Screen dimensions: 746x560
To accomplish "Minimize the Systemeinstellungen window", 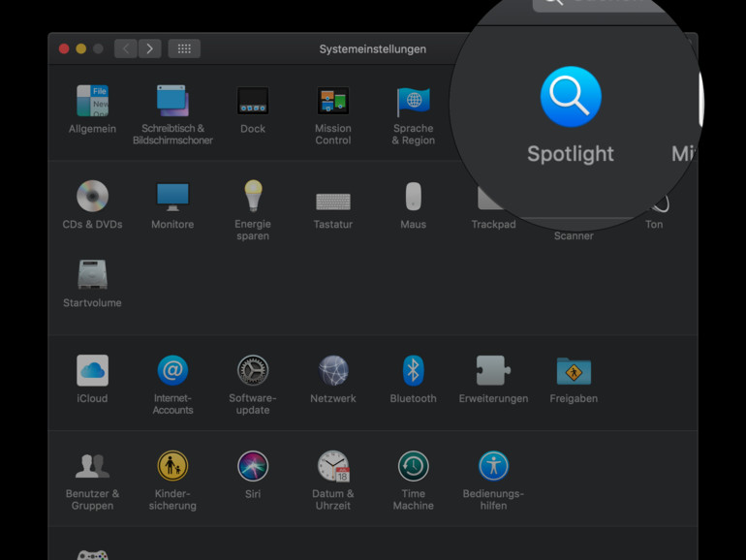I will (80, 48).
